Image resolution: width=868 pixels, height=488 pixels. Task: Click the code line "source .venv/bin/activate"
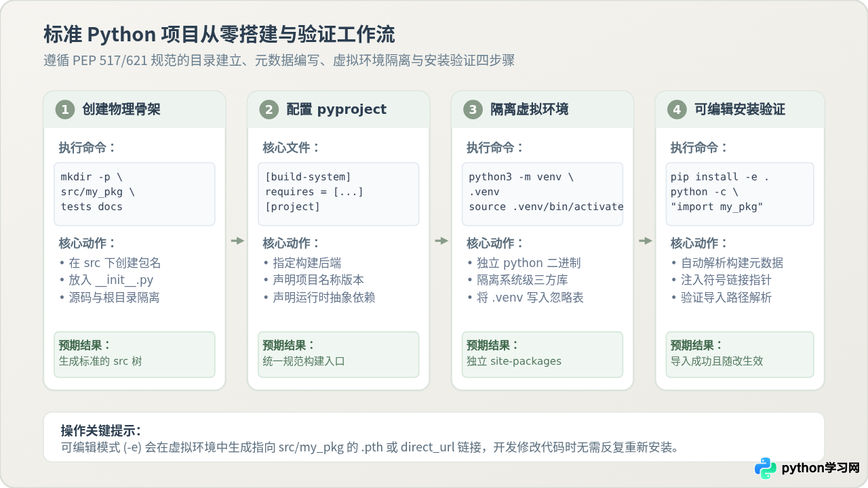click(x=547, y=207)
